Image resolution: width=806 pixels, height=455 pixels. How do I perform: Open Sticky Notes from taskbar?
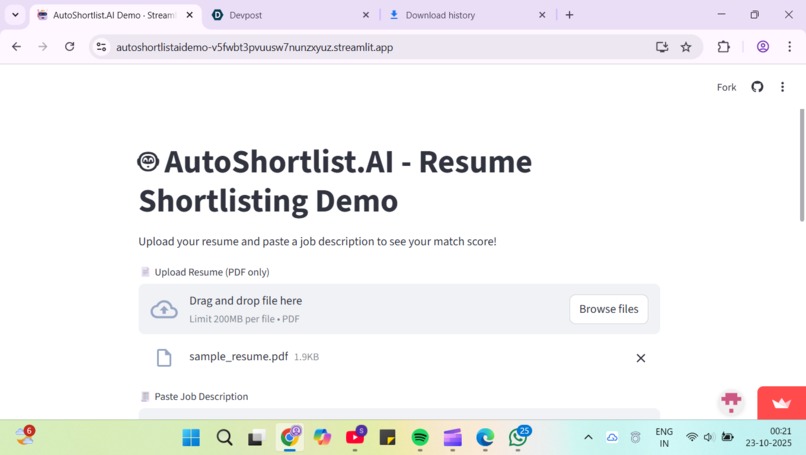[387, 438]
